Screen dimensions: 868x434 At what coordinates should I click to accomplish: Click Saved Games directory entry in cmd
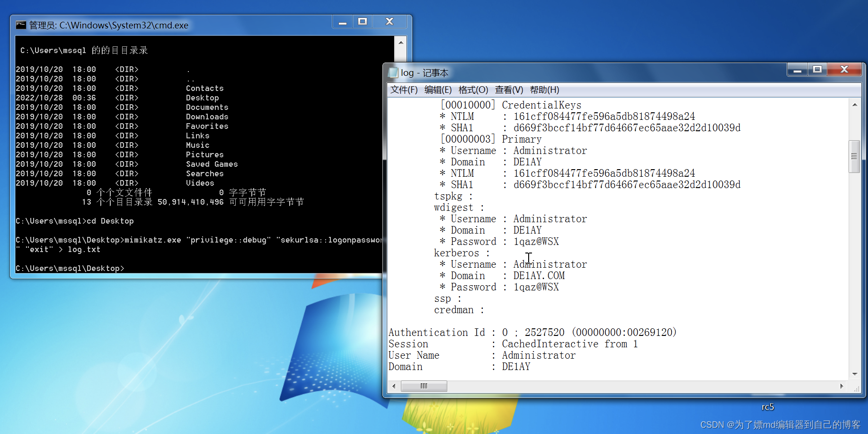pos(212,164)
